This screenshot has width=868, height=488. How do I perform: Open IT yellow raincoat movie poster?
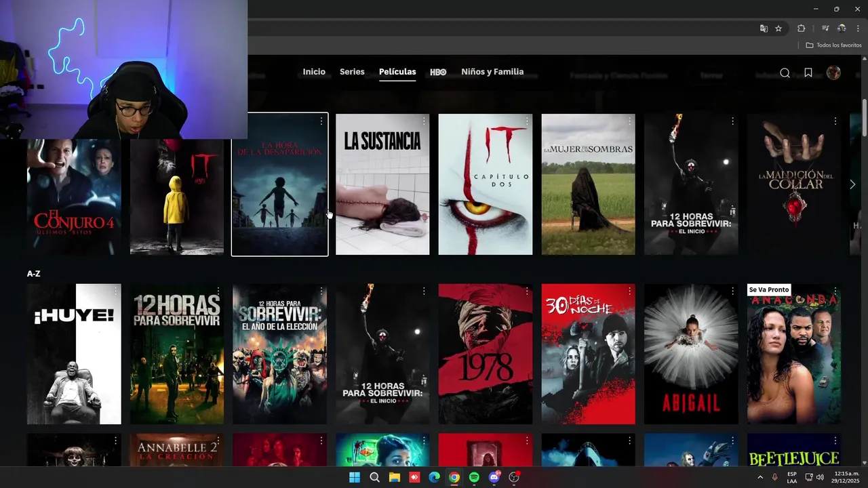[x=177, y=197]
